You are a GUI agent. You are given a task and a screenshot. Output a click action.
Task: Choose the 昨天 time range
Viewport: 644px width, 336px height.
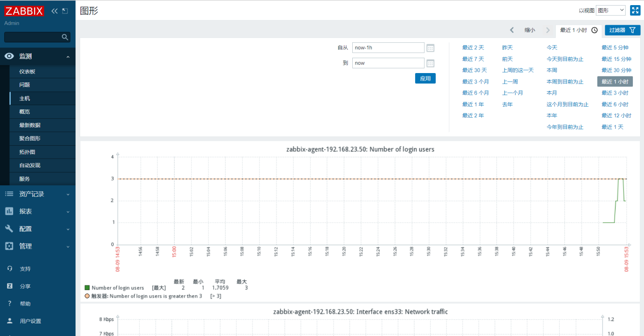(507, 47)
